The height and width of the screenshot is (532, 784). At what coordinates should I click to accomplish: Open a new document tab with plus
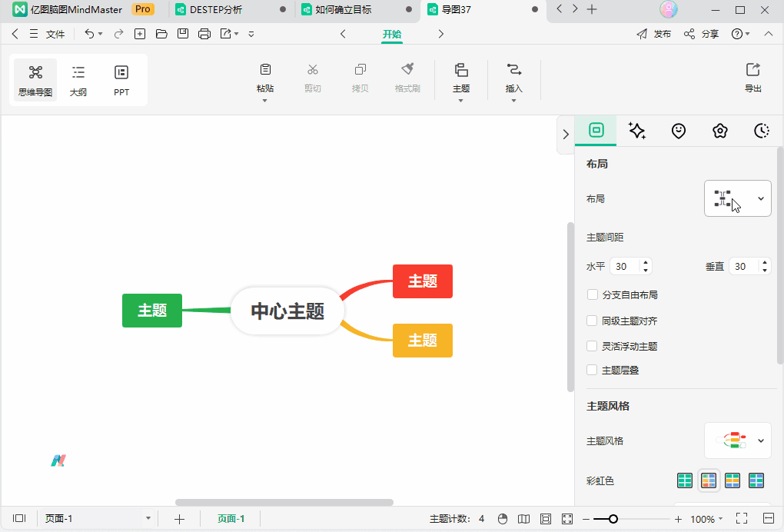click(x=592, y=9)
